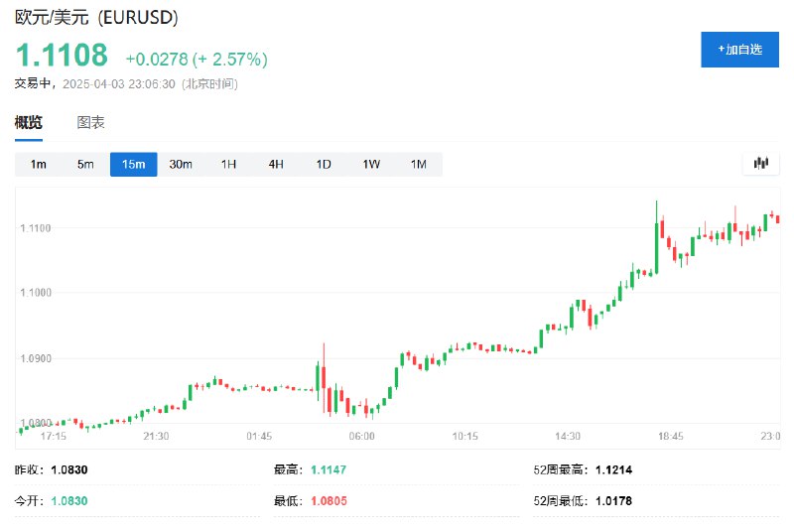794x532 pixels.
Task: Click the 21:30 time axis label
Action: 156,437
